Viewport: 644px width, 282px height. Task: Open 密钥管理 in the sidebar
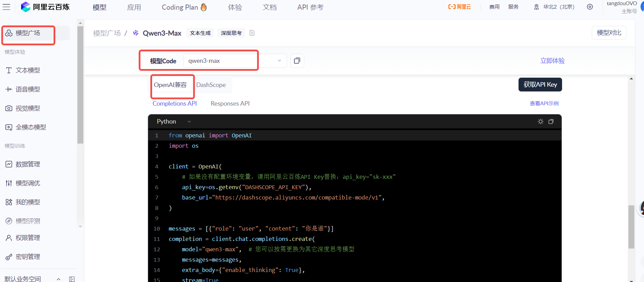tap(28, 257)
